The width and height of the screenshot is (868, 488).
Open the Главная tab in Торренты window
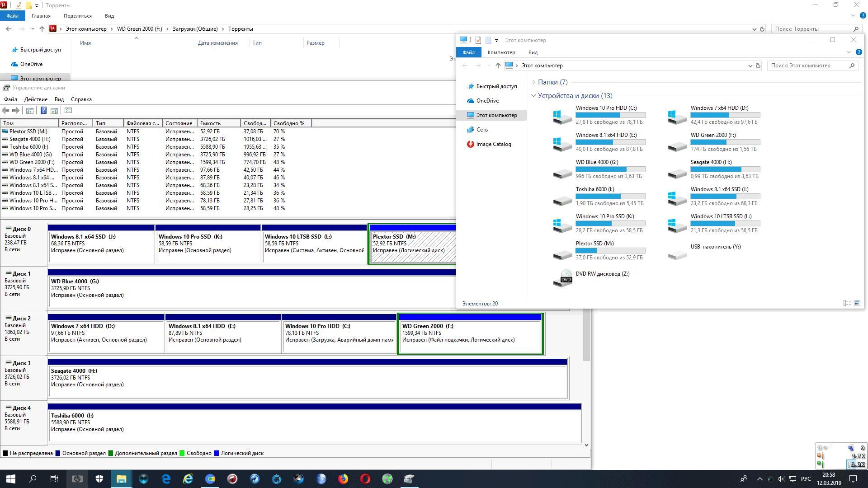pos(41,16)
